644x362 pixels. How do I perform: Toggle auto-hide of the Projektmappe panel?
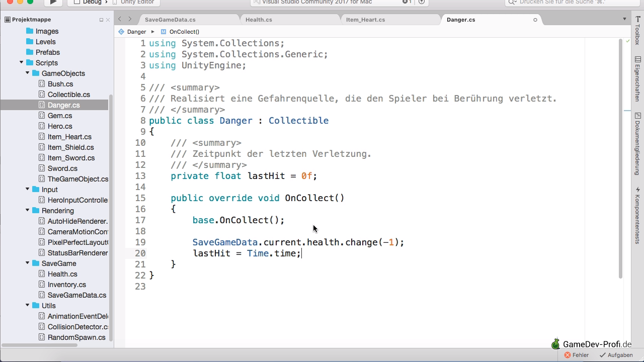point(101,20)
